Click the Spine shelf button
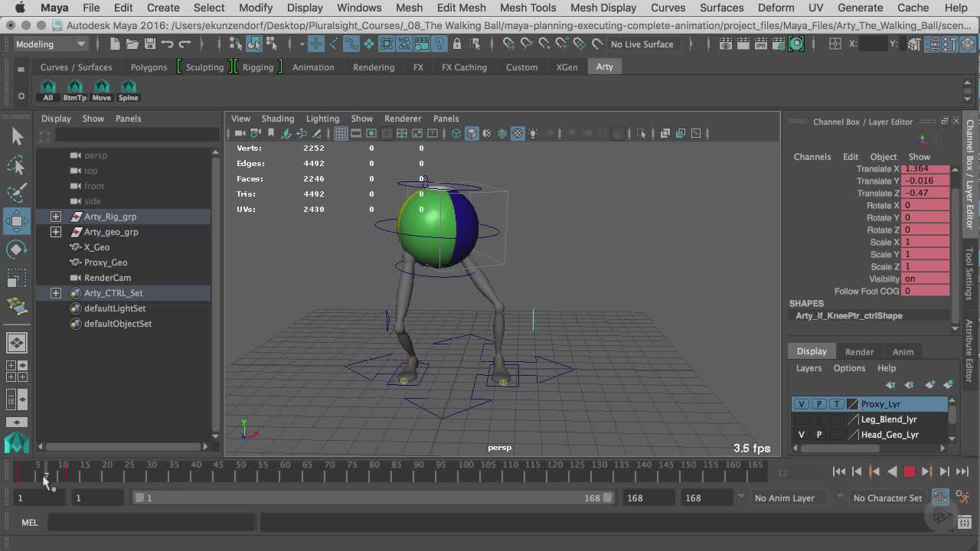This screenshot has height=551, width=980. (129, 90)
